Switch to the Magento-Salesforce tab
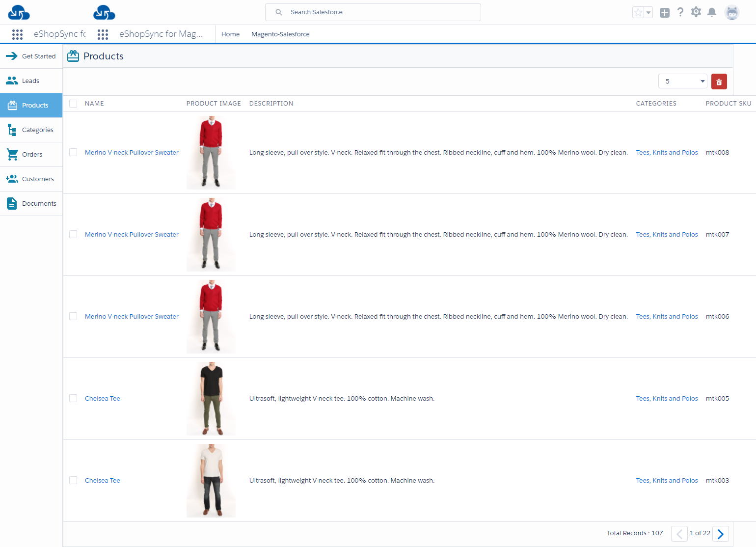The height and width of the screenshot is (547, 756). (280, 34)
